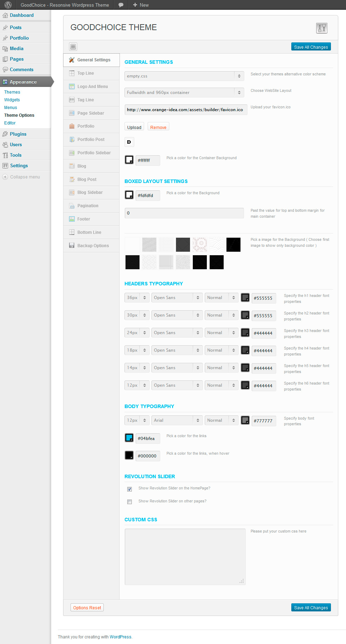Open the empty.css color scheme dropdown
The image size is (346, 644).
184,76
